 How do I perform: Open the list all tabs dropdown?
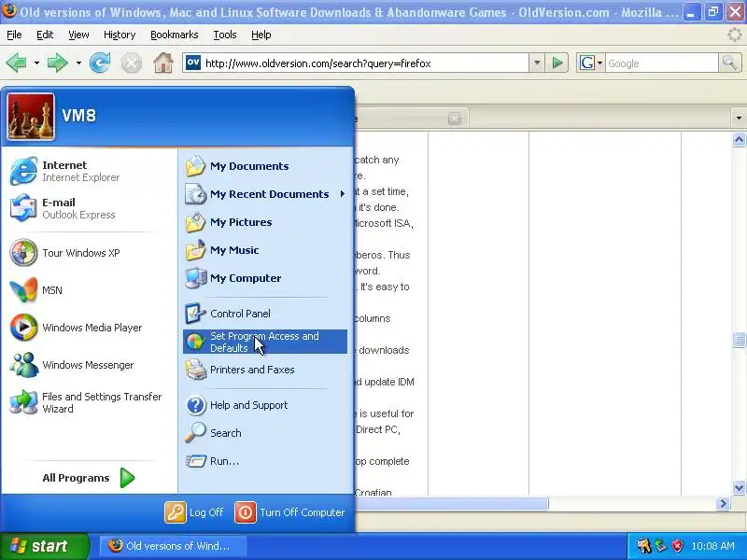pos(739,118)
